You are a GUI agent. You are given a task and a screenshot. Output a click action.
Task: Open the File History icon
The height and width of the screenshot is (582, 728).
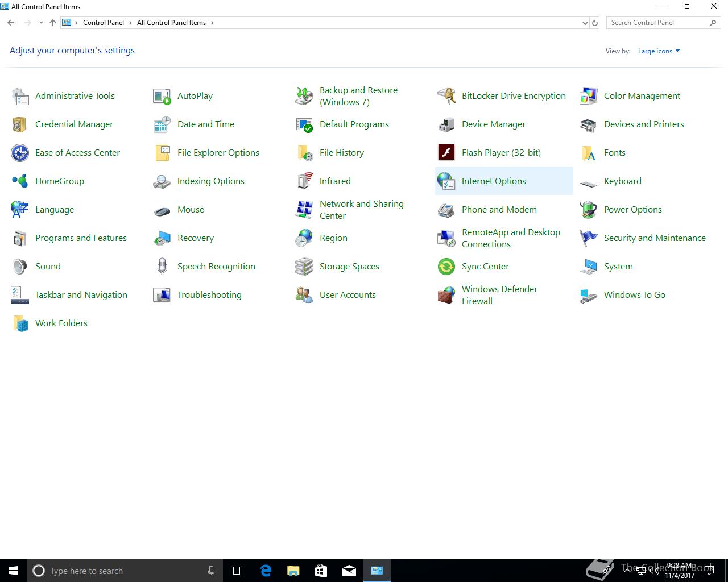click(304, 153)
